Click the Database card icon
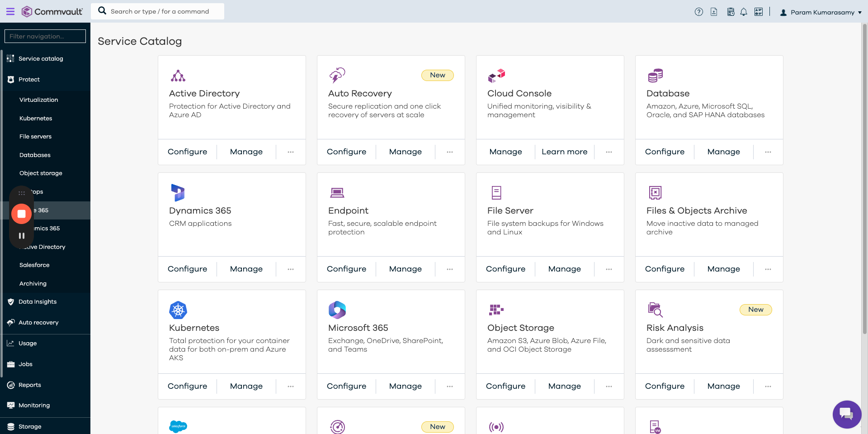The height and width of the screenshot is (434, 868). click(656, 76)
